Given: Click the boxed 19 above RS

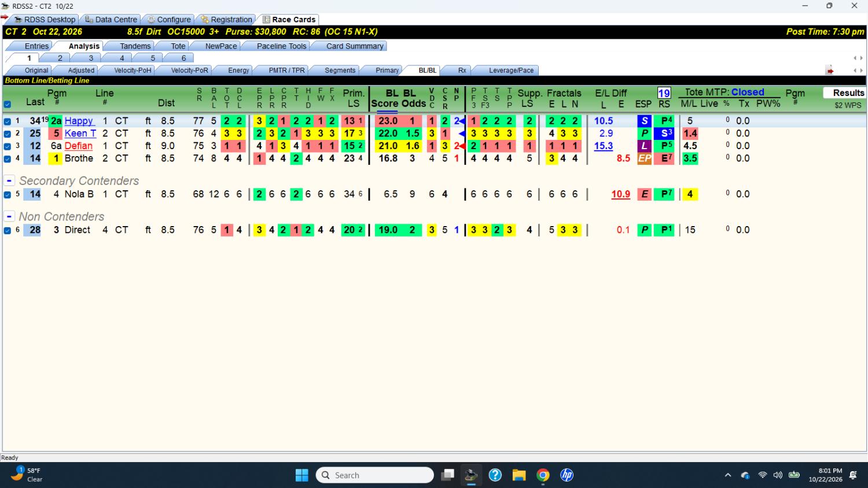Looking at the screenshot, I should coord(664,93).
